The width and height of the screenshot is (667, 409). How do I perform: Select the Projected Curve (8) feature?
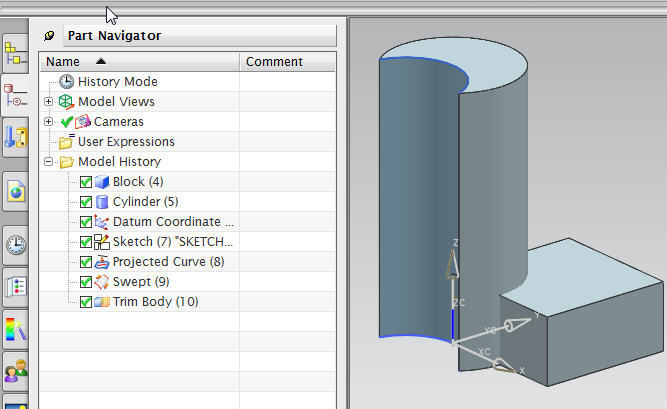coord(168,262)
